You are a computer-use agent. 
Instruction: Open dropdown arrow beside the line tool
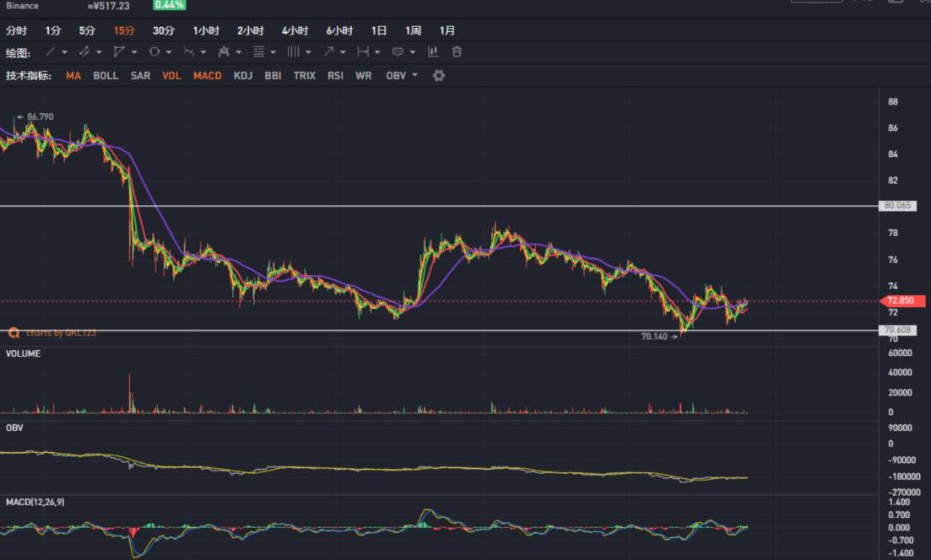pyautogui.click(x=64, y=52)
